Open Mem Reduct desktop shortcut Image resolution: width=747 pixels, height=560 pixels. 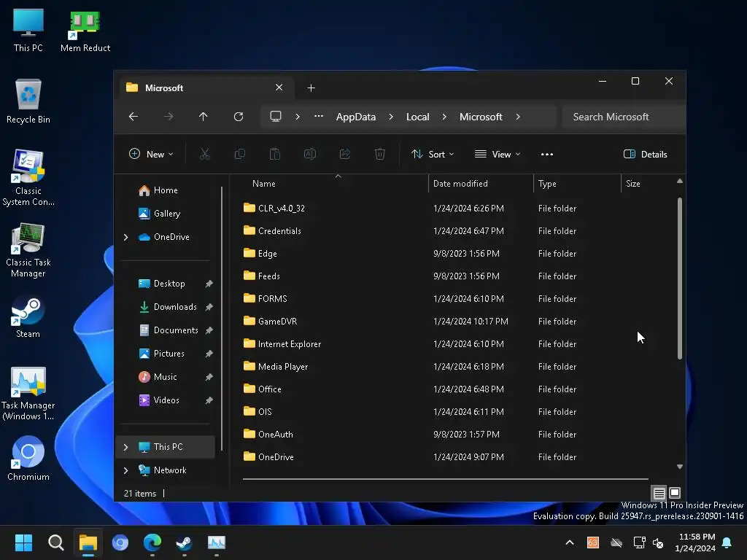(x=85, y=31)
